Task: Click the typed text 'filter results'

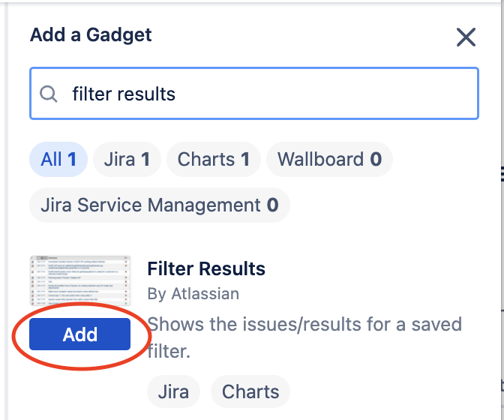Action: (124, 94)
